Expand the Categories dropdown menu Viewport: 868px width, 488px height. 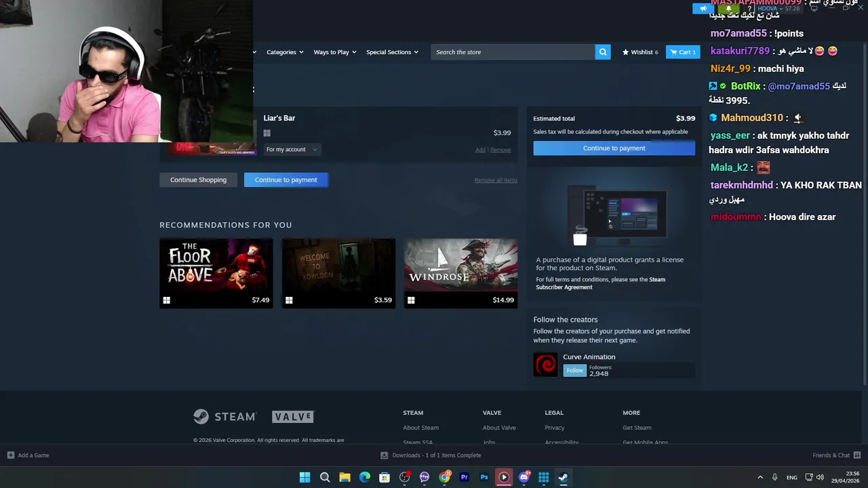point(285,52)
